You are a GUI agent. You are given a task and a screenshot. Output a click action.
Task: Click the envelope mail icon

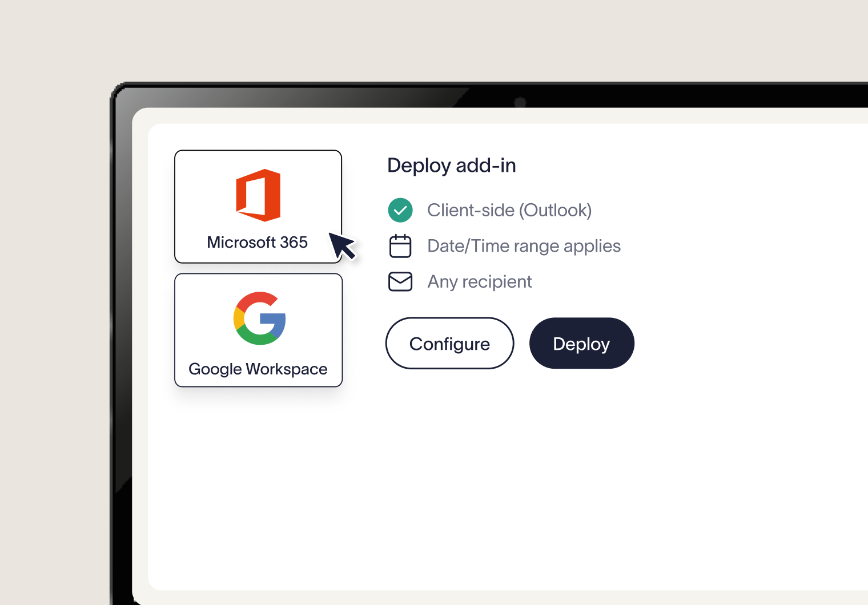(400, 281)
